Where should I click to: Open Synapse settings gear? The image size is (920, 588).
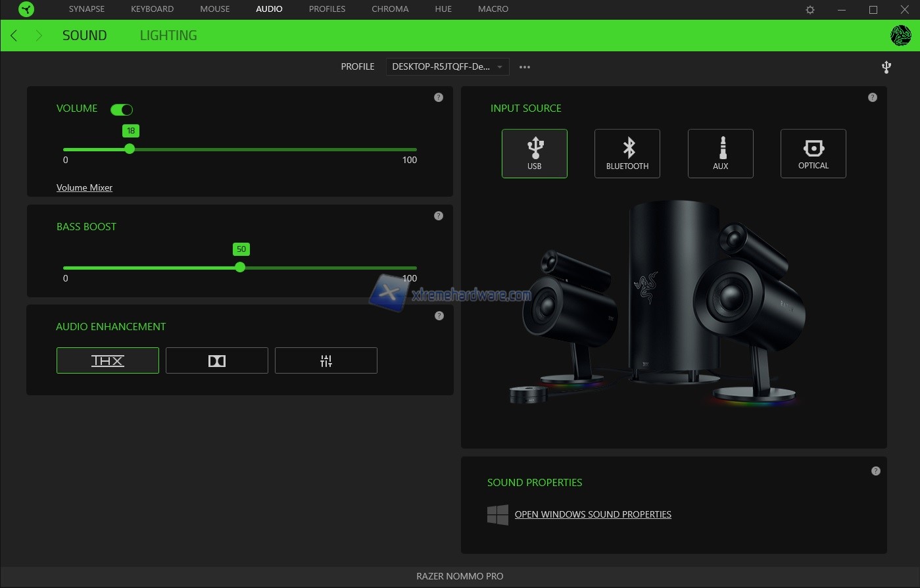810,10
